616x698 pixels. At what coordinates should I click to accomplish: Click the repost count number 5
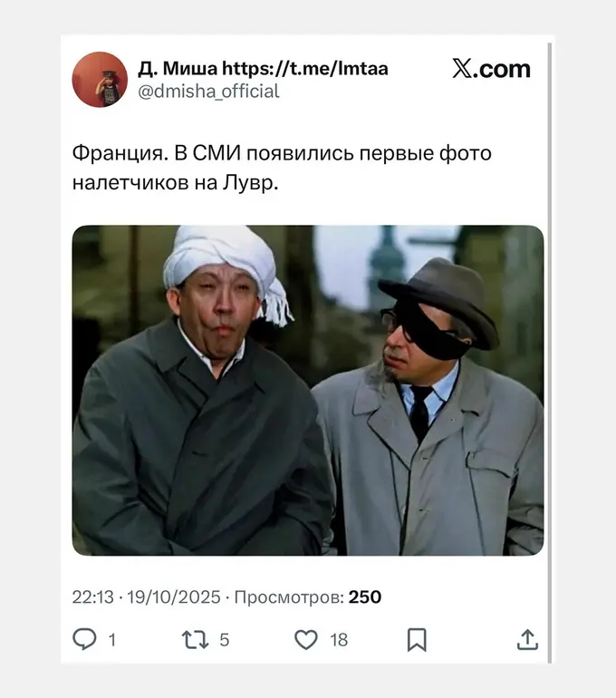(x=224, y=640)
